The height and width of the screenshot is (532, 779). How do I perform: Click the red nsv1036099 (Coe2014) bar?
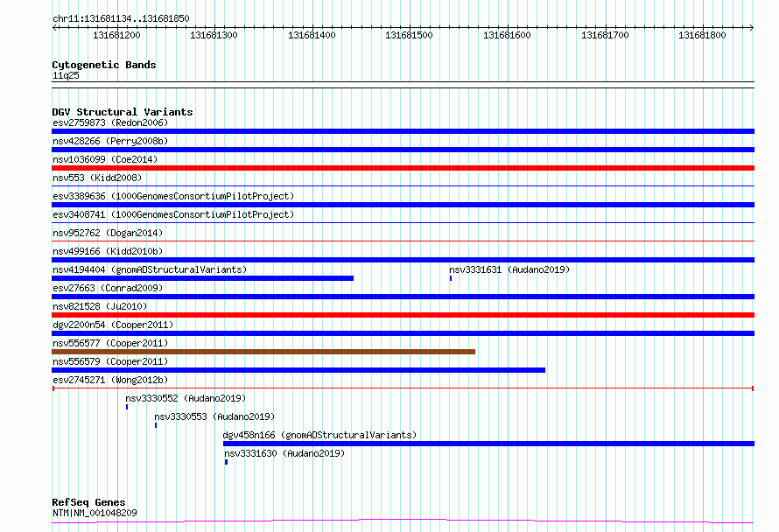click(403, 168)
